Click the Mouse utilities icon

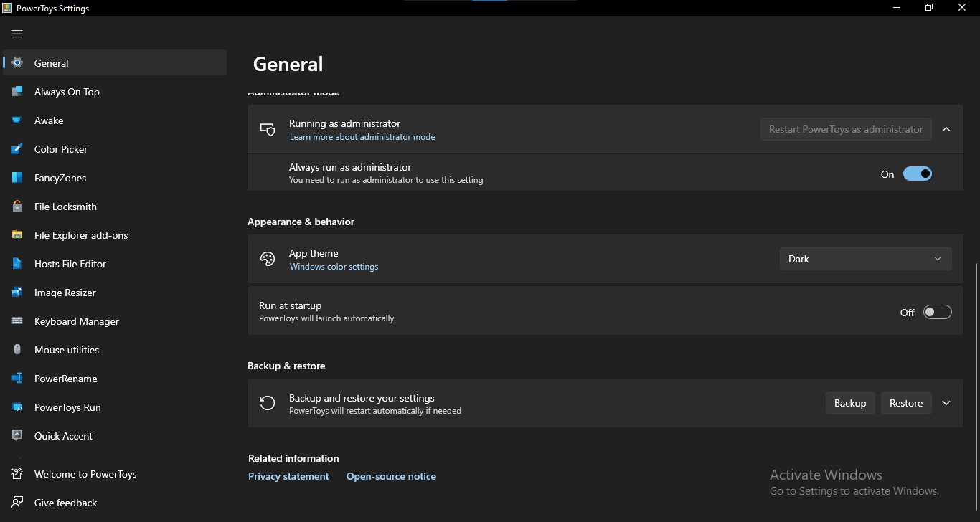[x=17, y=350]
